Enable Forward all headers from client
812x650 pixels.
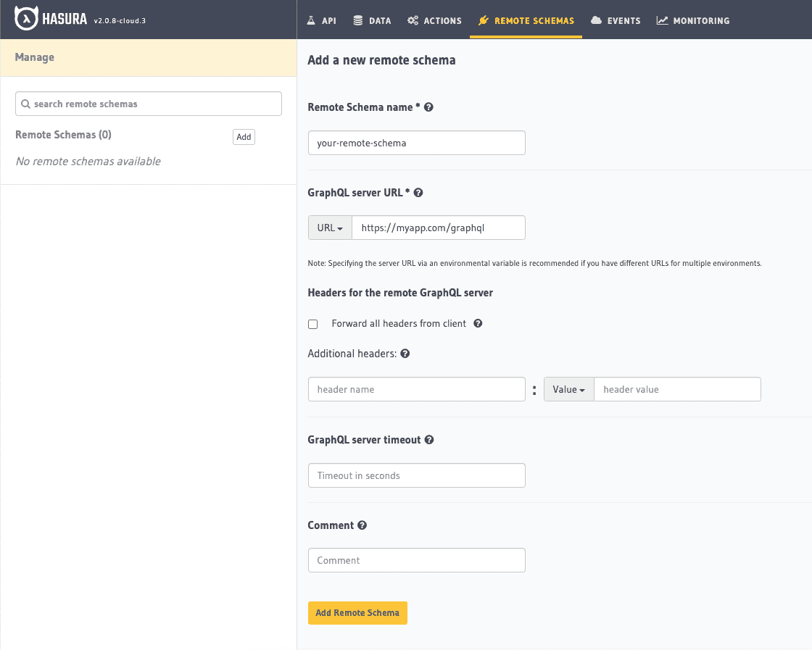(312, 324)
